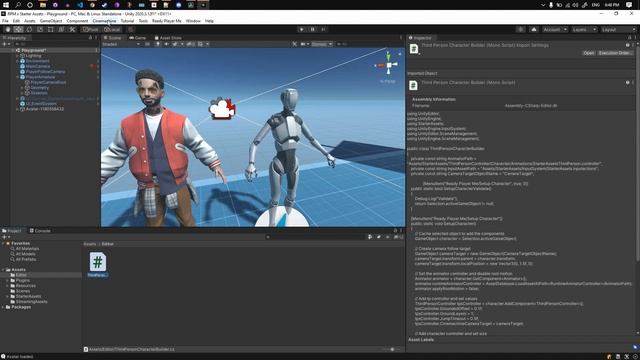Open the Account dropdown
This screenshot has width=640, height=360.
coord(555,29)
